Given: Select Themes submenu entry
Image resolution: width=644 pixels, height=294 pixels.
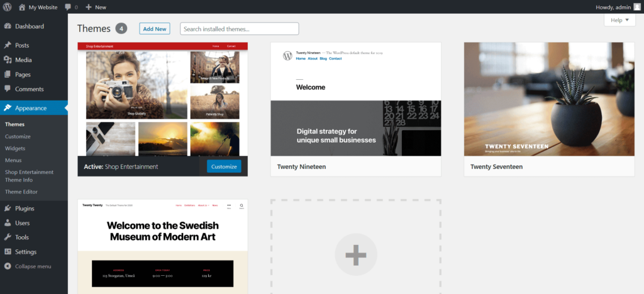Looking at the screenshot, I should [15, 124].
